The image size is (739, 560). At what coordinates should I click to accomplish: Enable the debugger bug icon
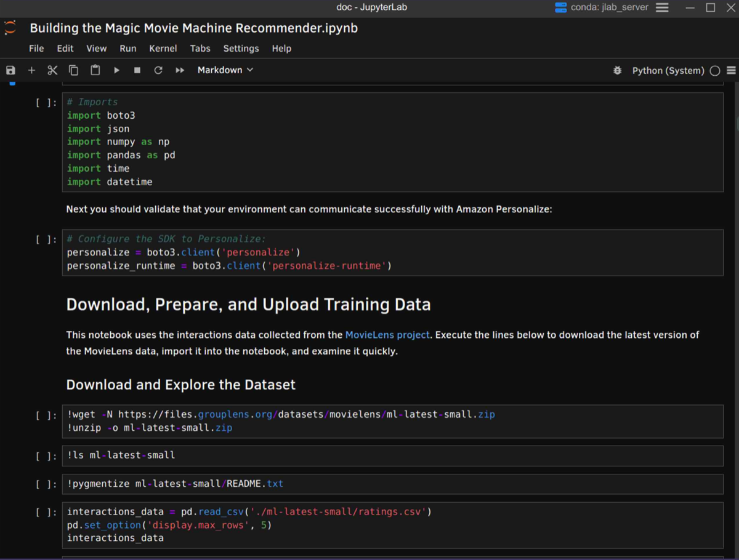point(617,71)
